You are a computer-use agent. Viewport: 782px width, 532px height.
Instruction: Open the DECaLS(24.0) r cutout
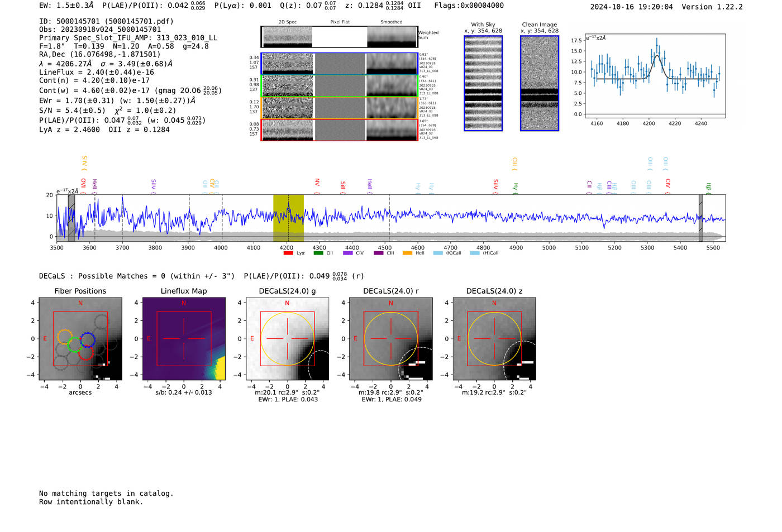(391, 339)
